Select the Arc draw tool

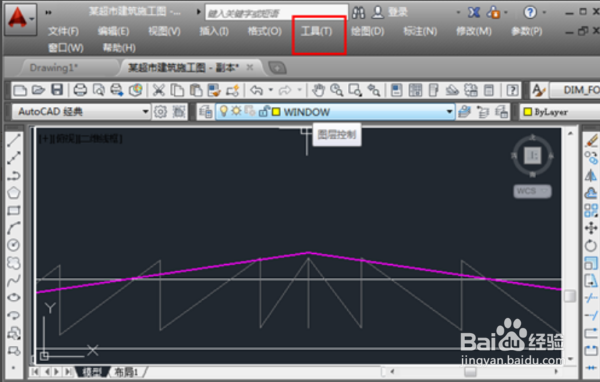coord(14,228)
